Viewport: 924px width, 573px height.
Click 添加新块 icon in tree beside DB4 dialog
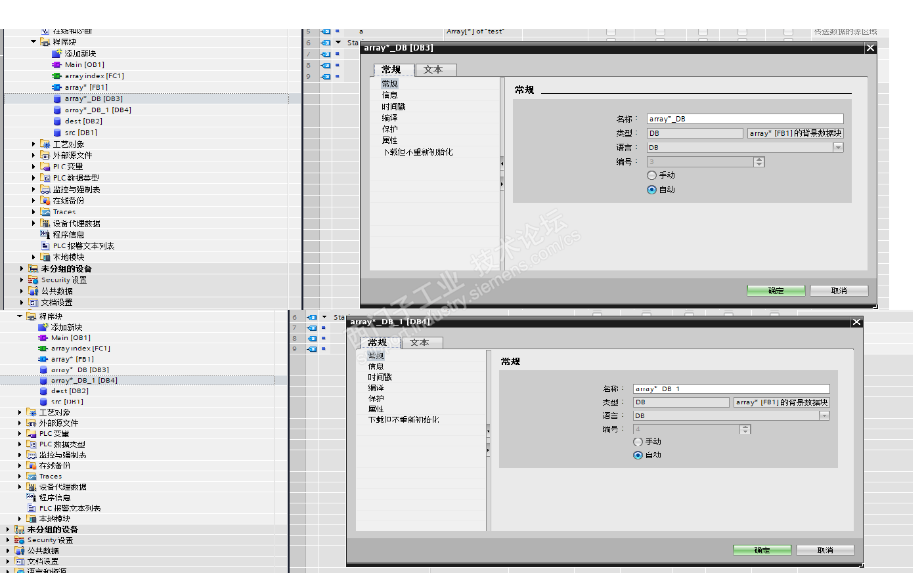coord(43,327)
